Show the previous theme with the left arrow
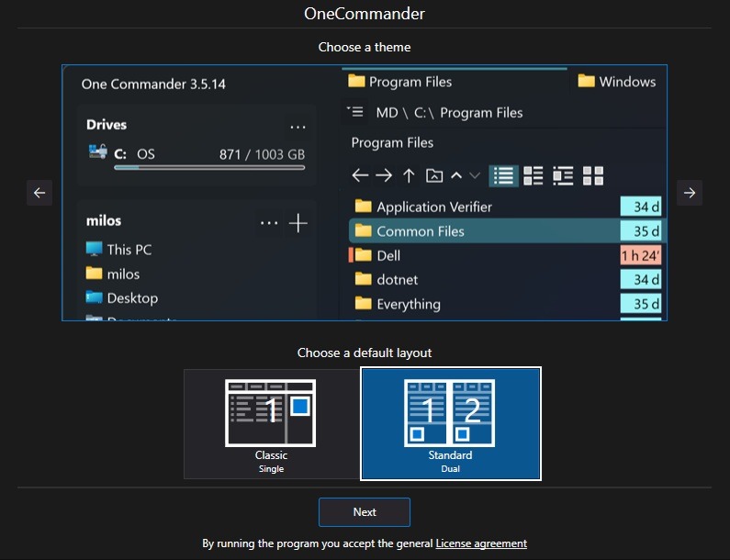 coord(39,192)
